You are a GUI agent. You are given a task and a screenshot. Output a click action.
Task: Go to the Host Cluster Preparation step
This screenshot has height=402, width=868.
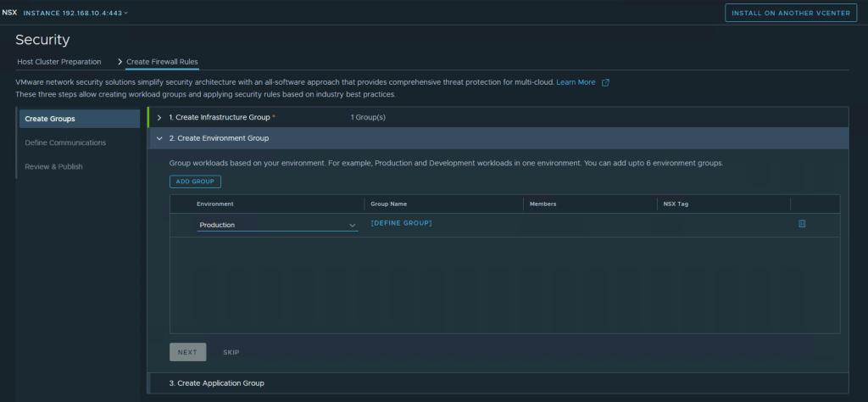click(x=59, y=62)
